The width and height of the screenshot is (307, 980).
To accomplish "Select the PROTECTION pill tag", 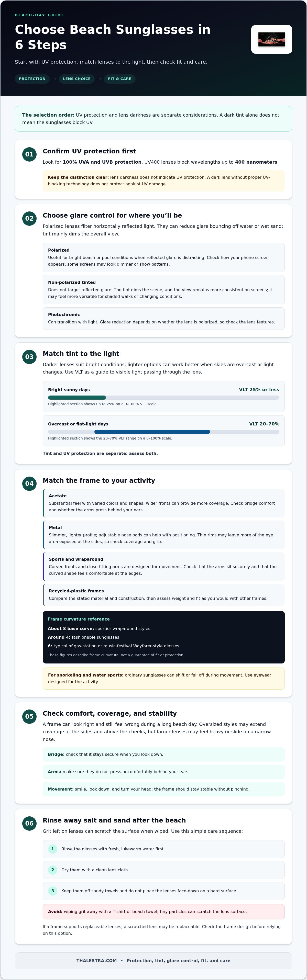I will 32,79.
